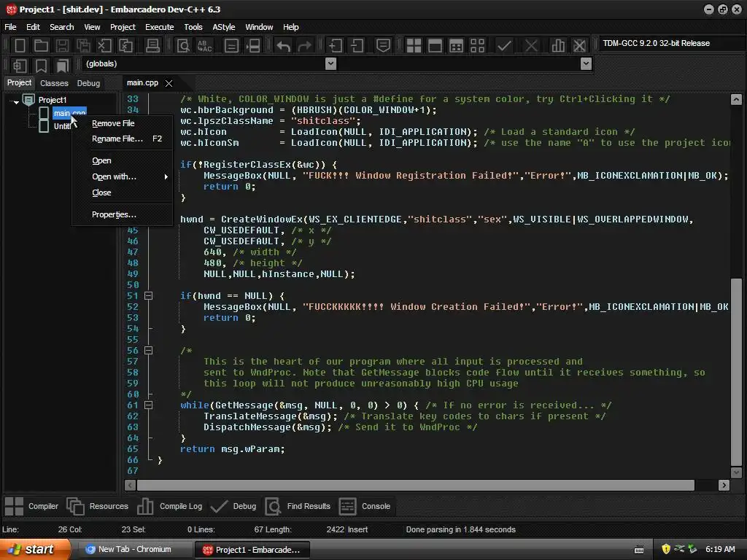This screenshot has height=560, width=747.
Task: Click the Goto Bookmarks icon
Action: (63, 65)
